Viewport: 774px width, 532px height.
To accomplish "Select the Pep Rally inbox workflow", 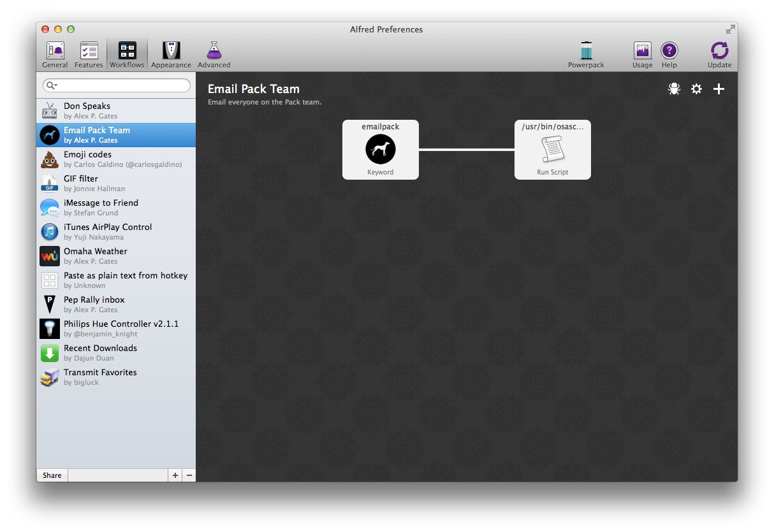I will (x=116, y=305).
